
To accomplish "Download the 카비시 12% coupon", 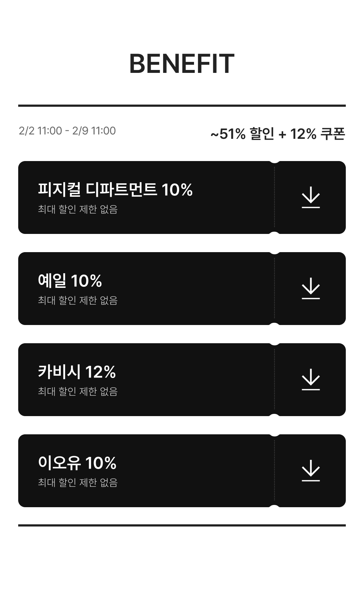I will pos(310,380).
